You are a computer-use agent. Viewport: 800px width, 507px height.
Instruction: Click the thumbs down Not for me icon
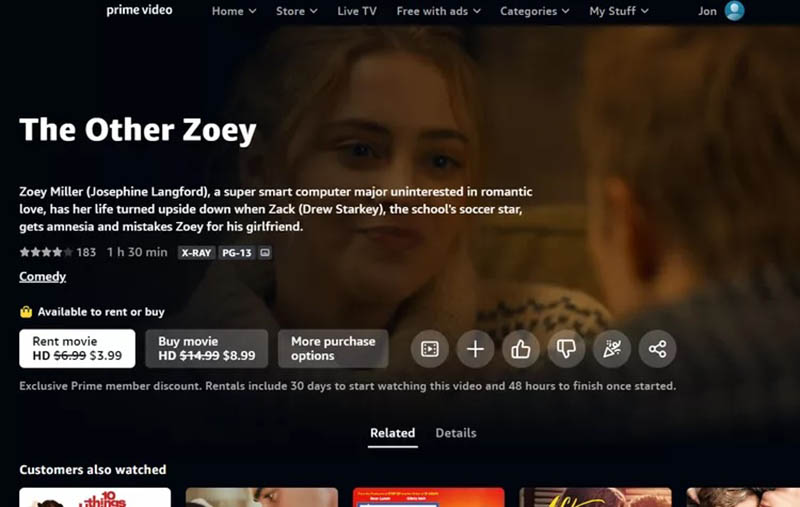[566, 349]
